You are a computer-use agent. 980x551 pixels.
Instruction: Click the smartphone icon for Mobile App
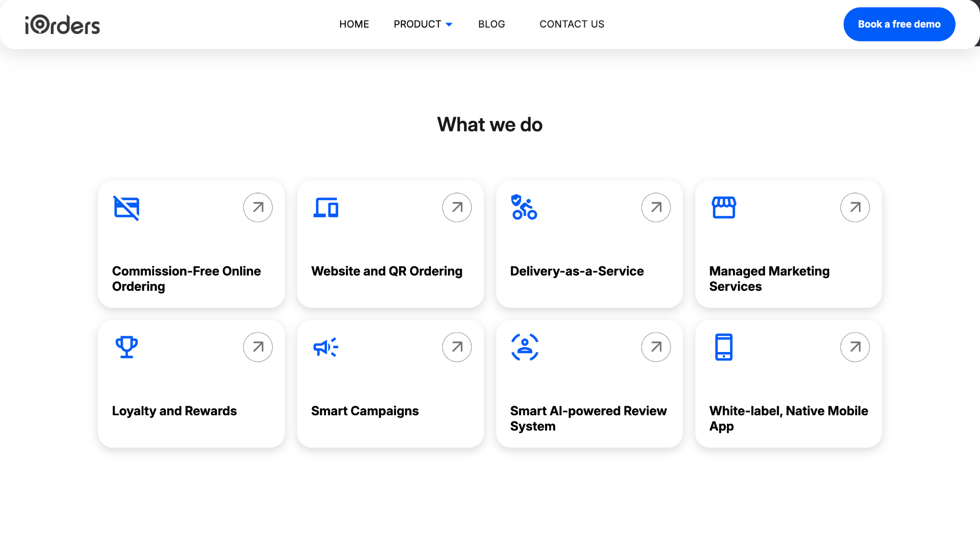coord(724,347)
